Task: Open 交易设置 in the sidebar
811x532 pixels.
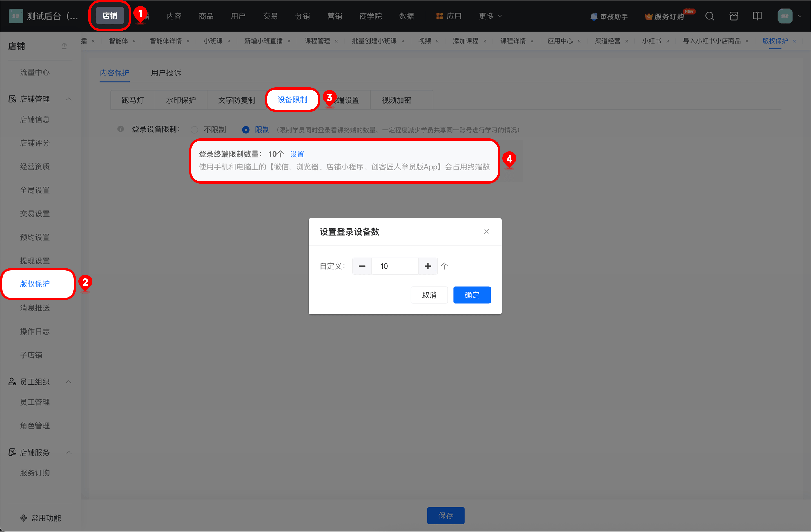Action: click(x=35, y=214)
